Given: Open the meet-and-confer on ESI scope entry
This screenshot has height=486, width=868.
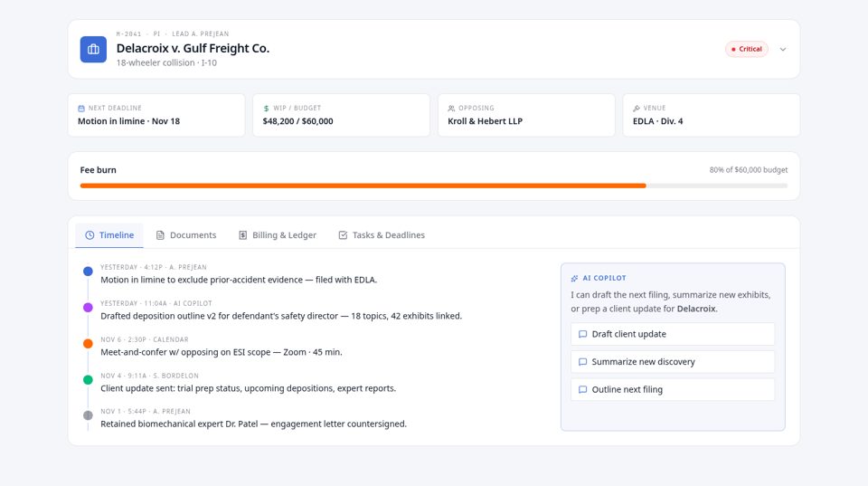Looking at the screenshot, I should click(x=221, y=352).
